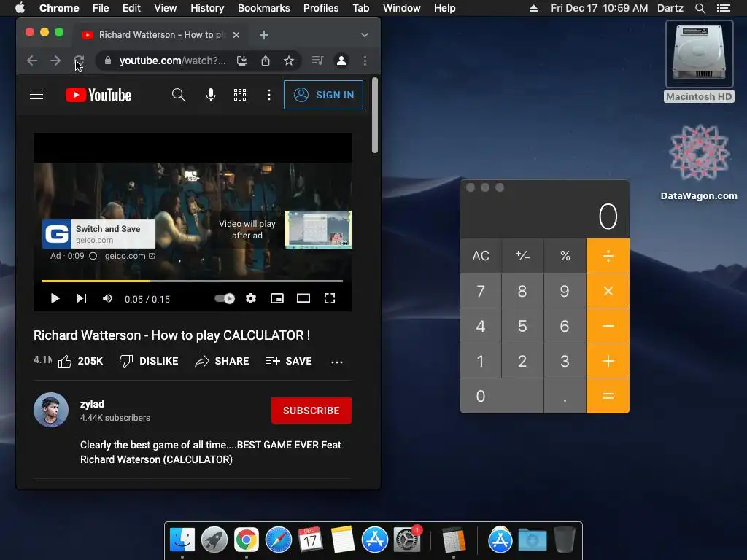Open Geico Switch and Save ad card
747x560 pixels.
98,234
